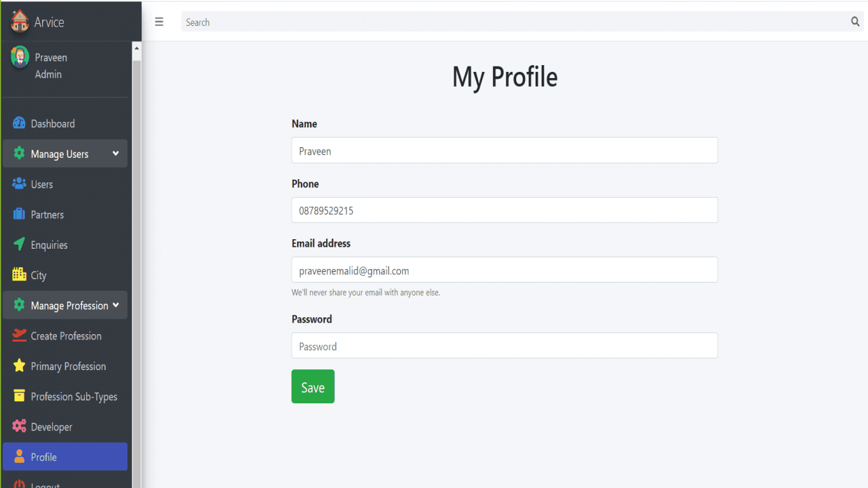The image size is (868, 488).
Task: Click the Users group icon
Action: pos(19,184)
